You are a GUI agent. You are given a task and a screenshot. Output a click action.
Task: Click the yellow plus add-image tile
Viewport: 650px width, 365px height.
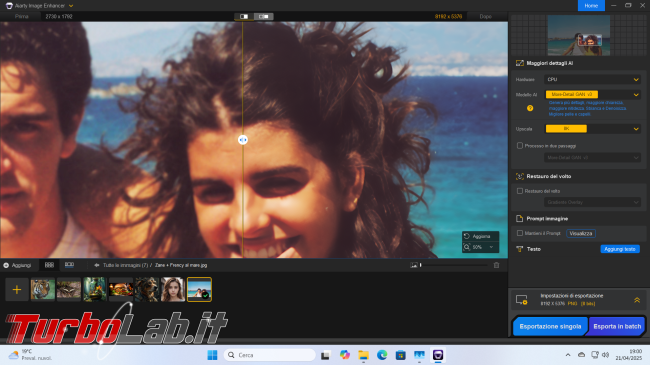click(17, 290)
